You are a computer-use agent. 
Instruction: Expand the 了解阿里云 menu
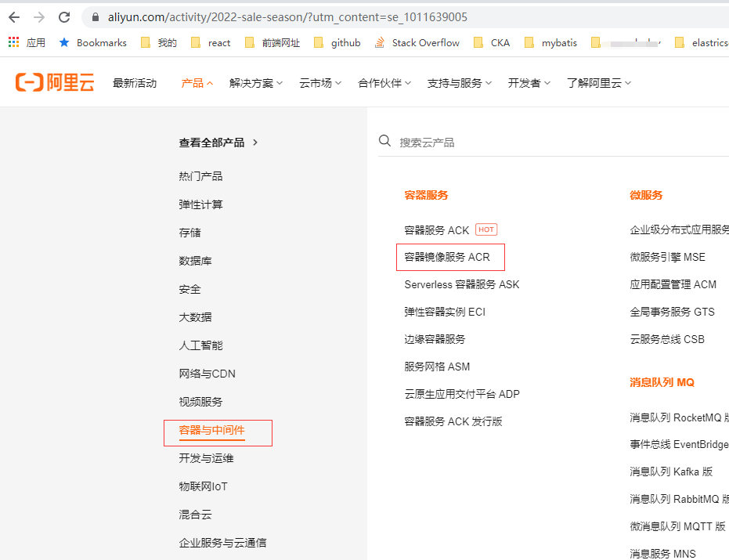599,83
